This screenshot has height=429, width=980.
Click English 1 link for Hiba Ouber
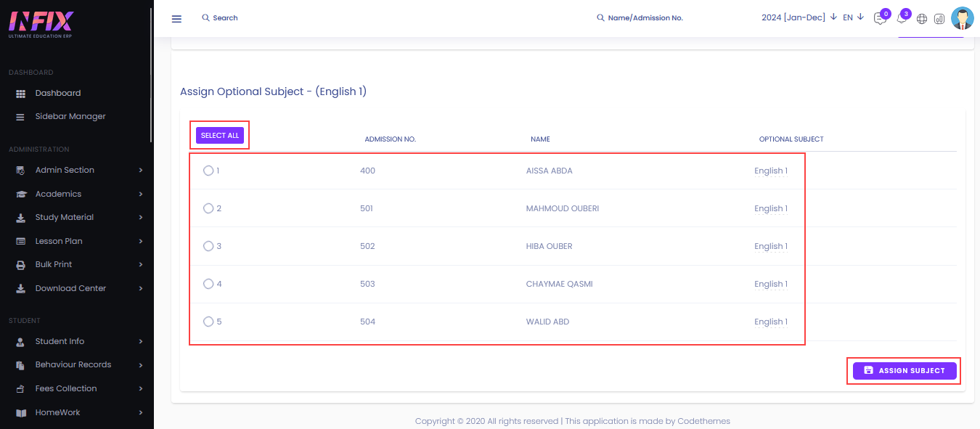[x=770, y=247]
